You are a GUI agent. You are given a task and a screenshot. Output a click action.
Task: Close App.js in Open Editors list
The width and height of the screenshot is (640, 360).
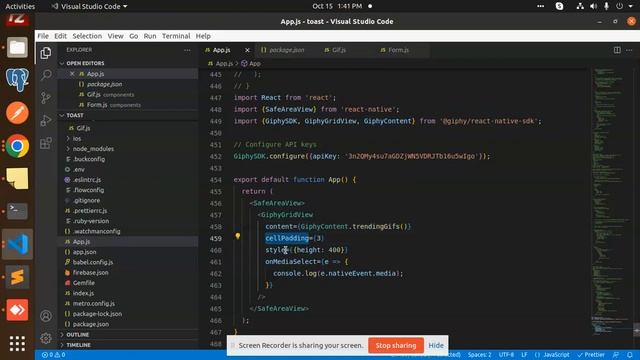pyautogui.click(x=72, y=73)
